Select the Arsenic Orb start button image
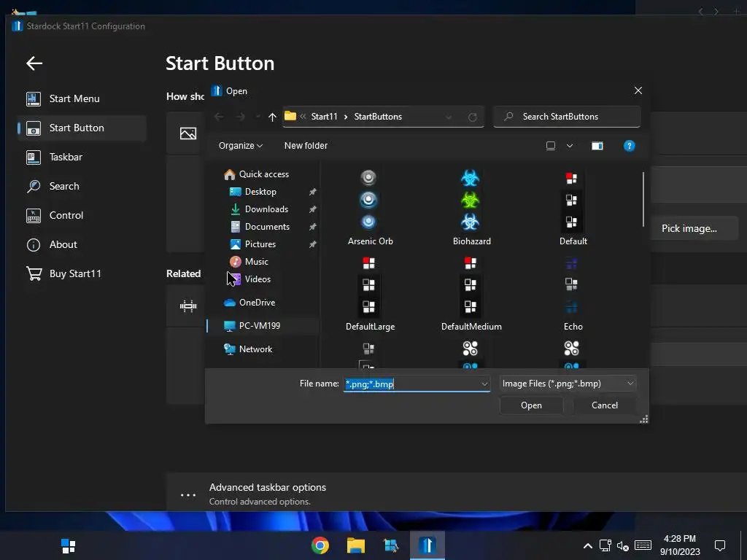The height and width of the screenshot is (560, 747). [370, 208]
